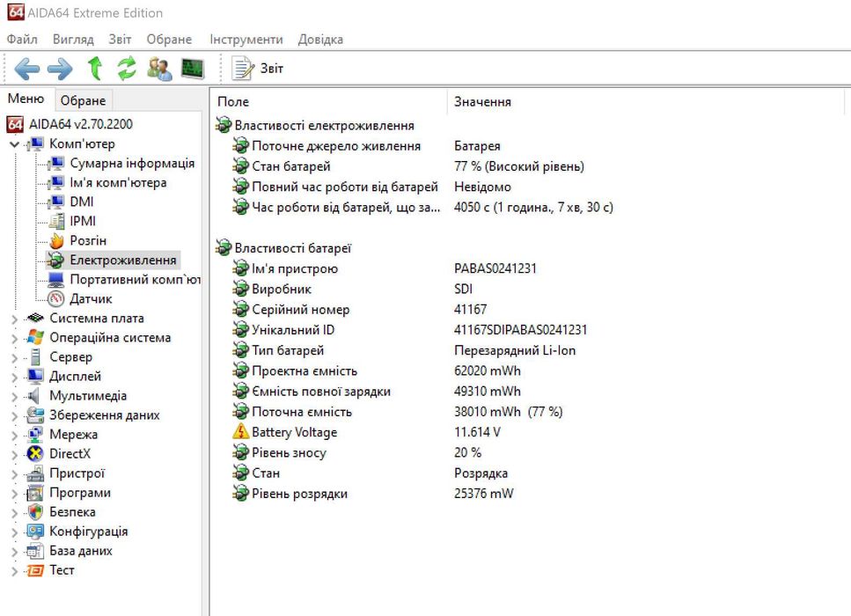
Task: Collapse the Комп'ютер tree node
Action: [x=15, y=144]
